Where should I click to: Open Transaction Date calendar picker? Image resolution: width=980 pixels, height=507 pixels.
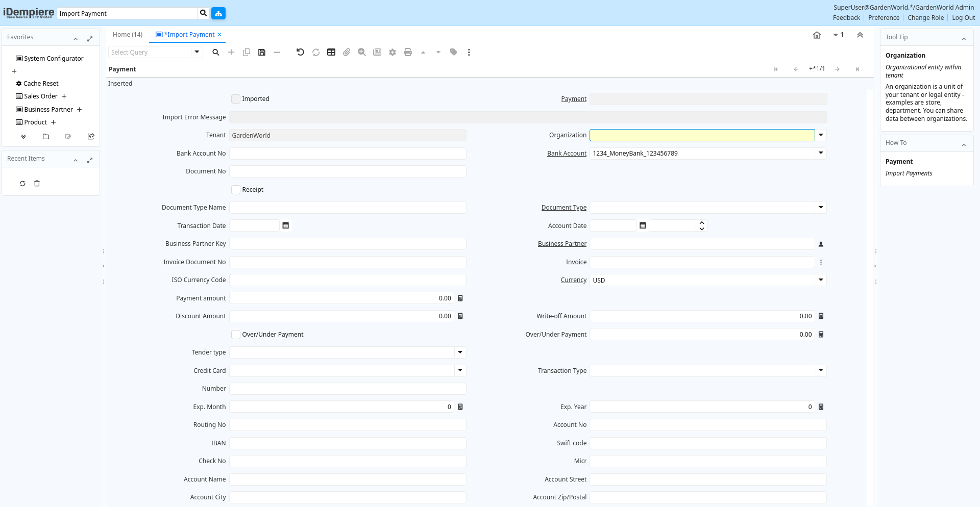286,225
